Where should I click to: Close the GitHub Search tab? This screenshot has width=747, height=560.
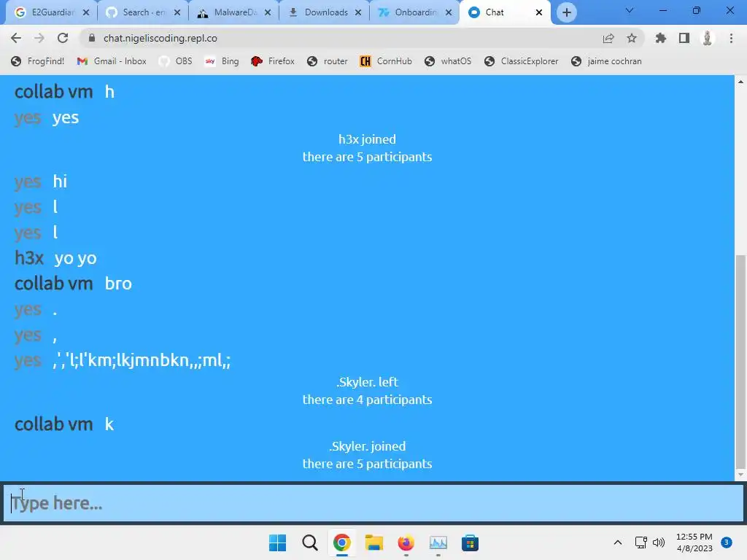click(x=177, y=12)
